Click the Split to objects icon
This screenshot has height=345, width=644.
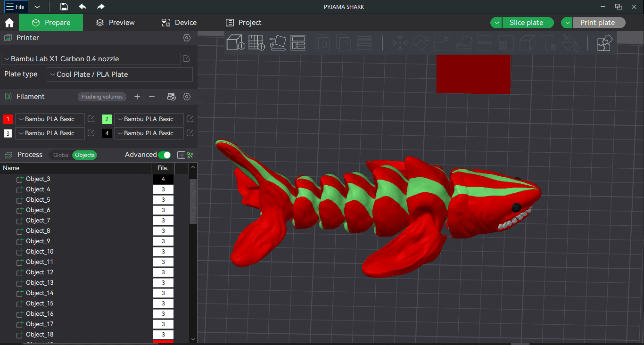click(x=323, y=43)
